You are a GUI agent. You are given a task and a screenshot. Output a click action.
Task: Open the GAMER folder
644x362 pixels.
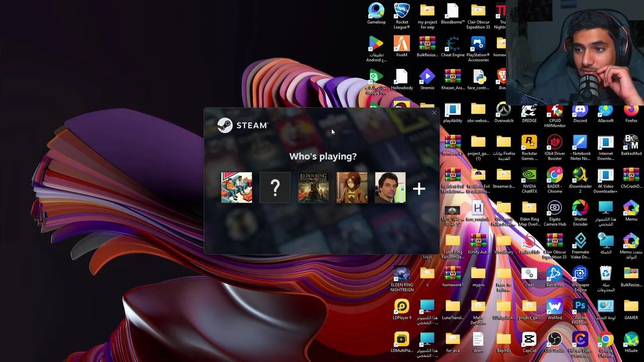631,310
